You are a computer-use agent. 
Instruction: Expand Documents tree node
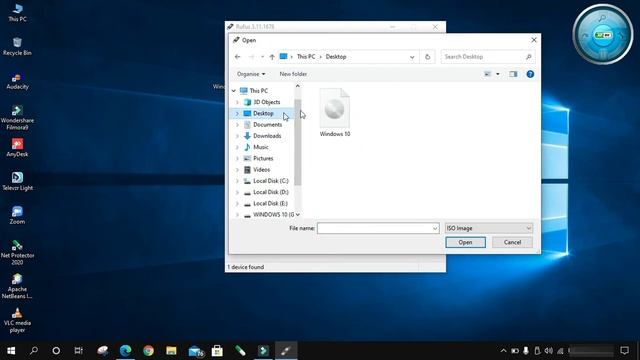point(237,124)
